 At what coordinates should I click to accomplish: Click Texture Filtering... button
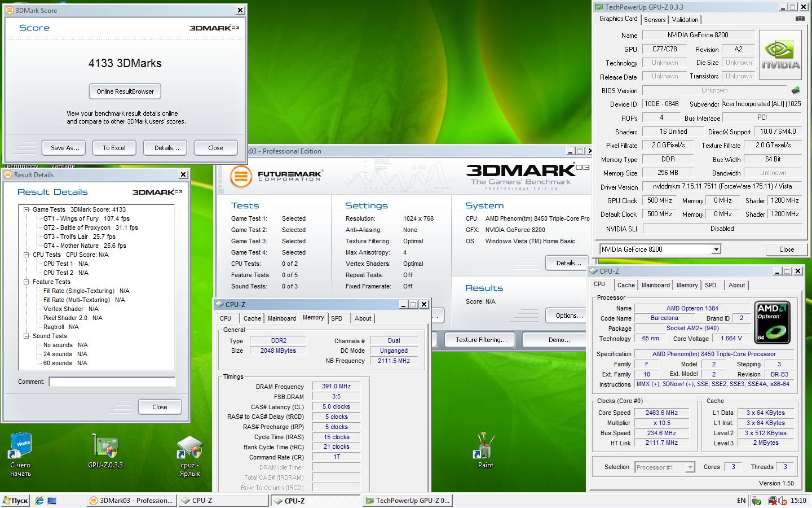pyautogui.click(x=481, y=340)
